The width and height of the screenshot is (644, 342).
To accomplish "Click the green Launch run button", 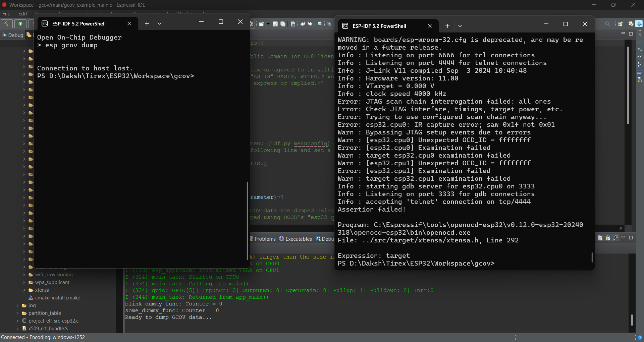I will pyautogui.click(x=20, y=24).
